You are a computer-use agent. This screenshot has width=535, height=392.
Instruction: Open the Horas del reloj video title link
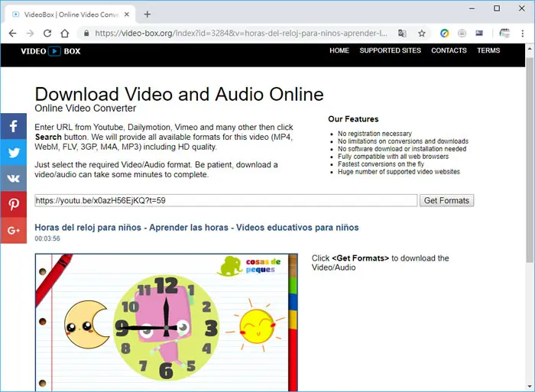[196, 228]
